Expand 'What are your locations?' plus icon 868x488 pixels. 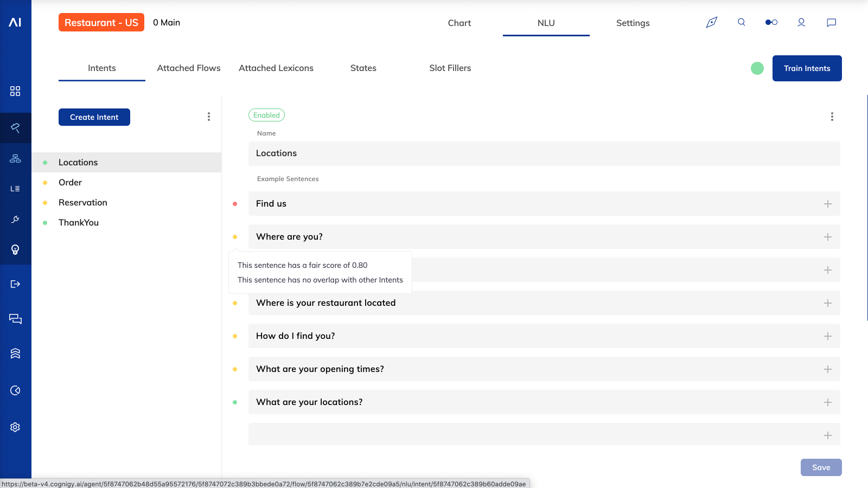[x=827, y=402]
